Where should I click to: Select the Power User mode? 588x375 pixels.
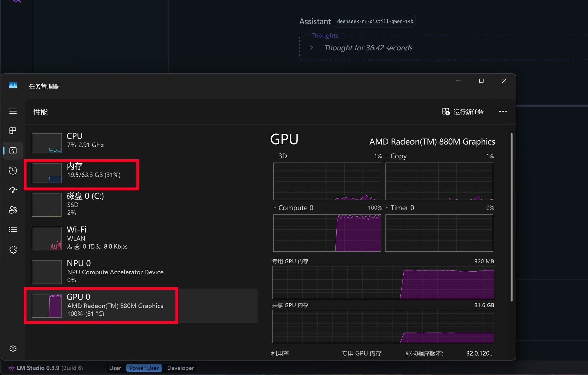pyautogui.click(x=144, y=368)
